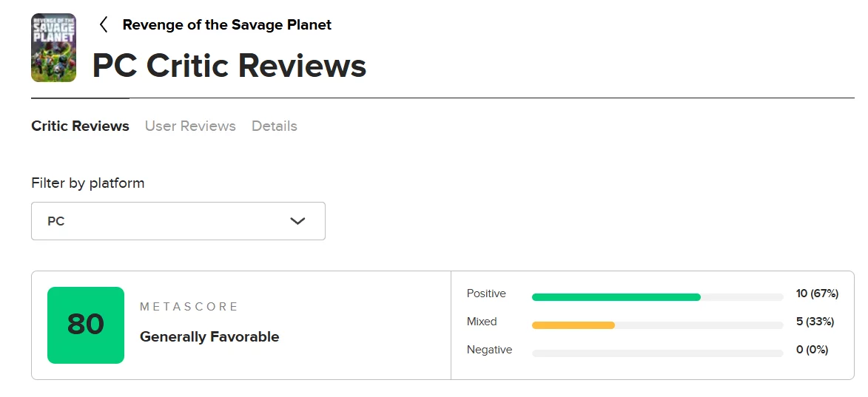Click the back chevron arrow icon
The height and width of the screenshot is (397, 868).
(x=104, y=25)
